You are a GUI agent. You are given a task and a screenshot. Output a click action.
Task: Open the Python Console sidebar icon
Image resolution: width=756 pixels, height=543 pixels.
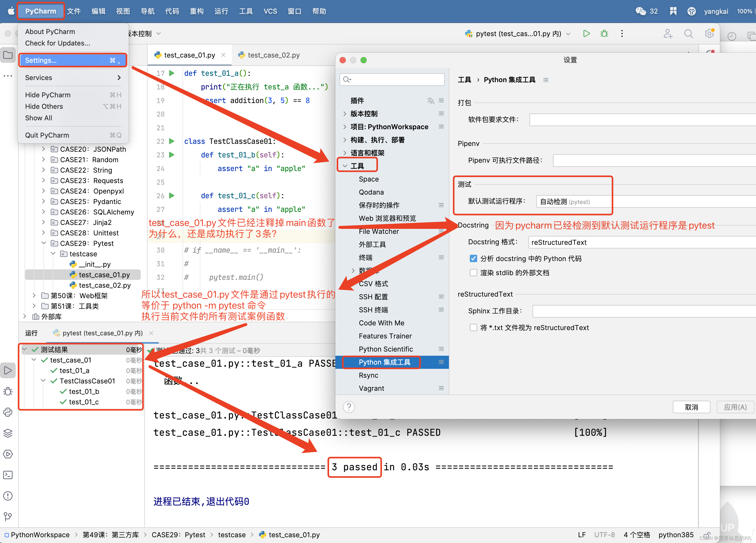[x=8, y=412]
